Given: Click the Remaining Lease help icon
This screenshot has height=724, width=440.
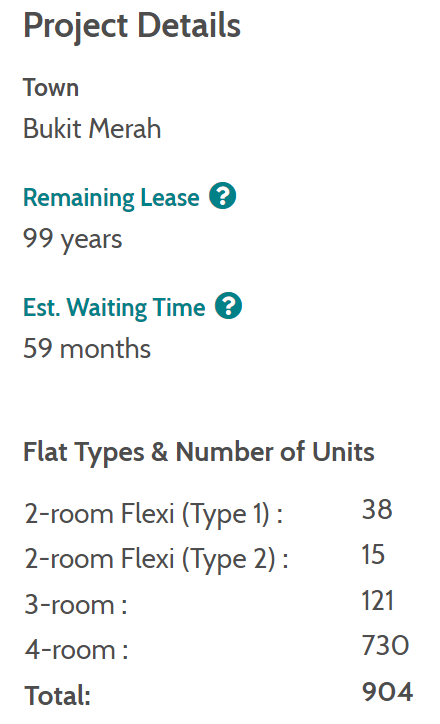Looking at the screenshot, I should click(x=223, y=196).
